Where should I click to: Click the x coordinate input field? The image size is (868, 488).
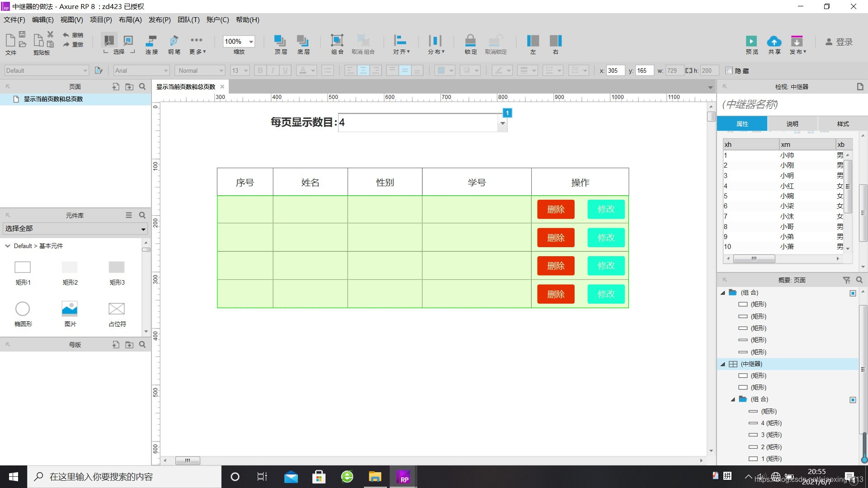pyautogui.click(x=615, y=70)
